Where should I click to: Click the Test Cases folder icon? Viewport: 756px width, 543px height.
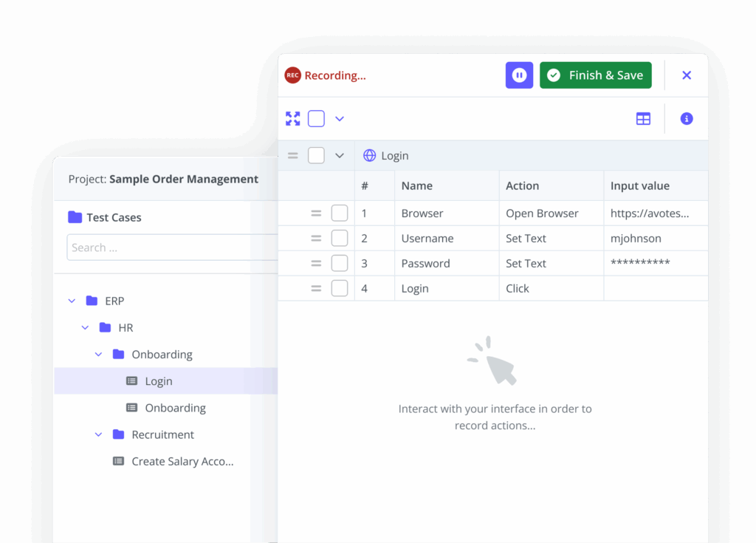75,217
